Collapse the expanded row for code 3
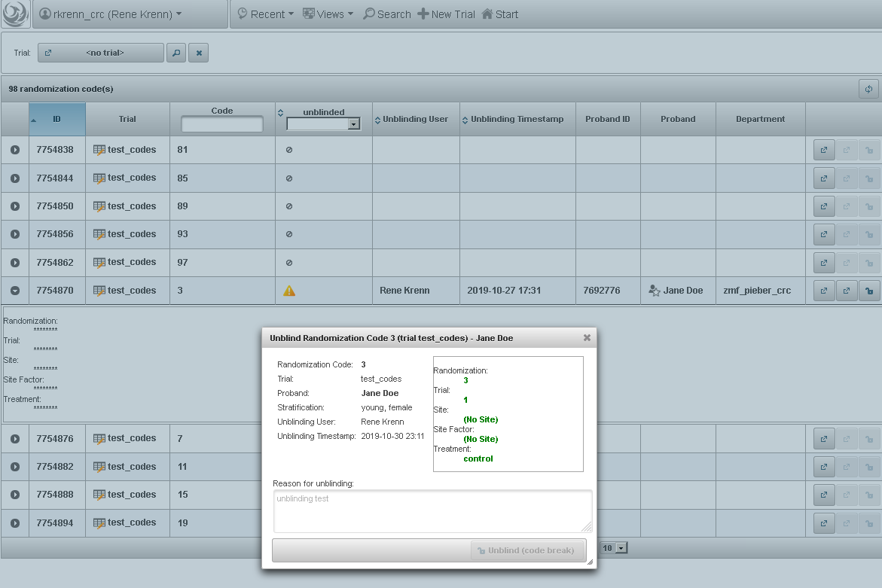This screenshot has width=882, height=588. click(14, 290)
